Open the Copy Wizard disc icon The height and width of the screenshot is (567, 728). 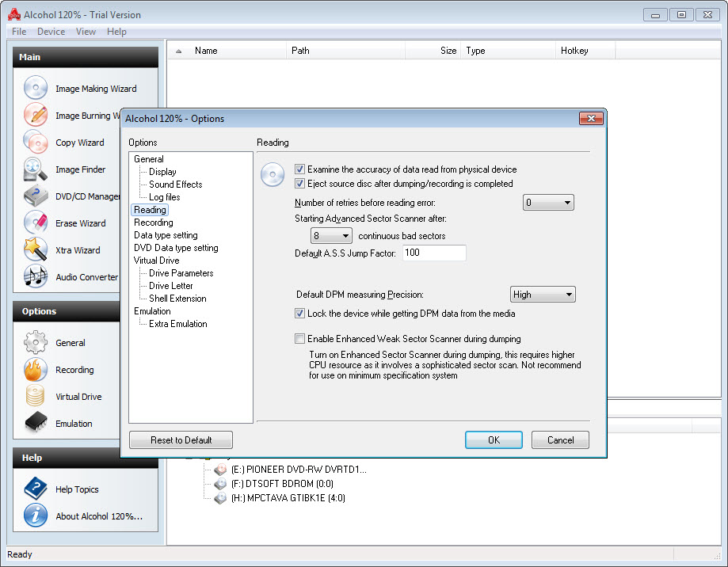(x=36, y=142)
